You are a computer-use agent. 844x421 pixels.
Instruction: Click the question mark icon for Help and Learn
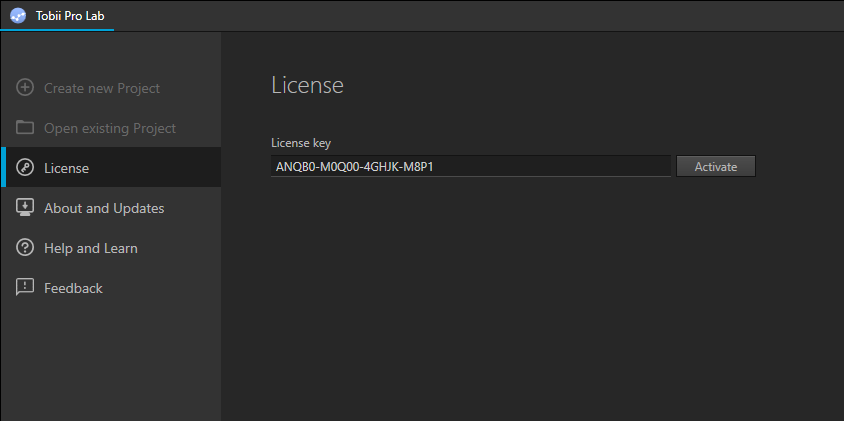tap(25, 248)
